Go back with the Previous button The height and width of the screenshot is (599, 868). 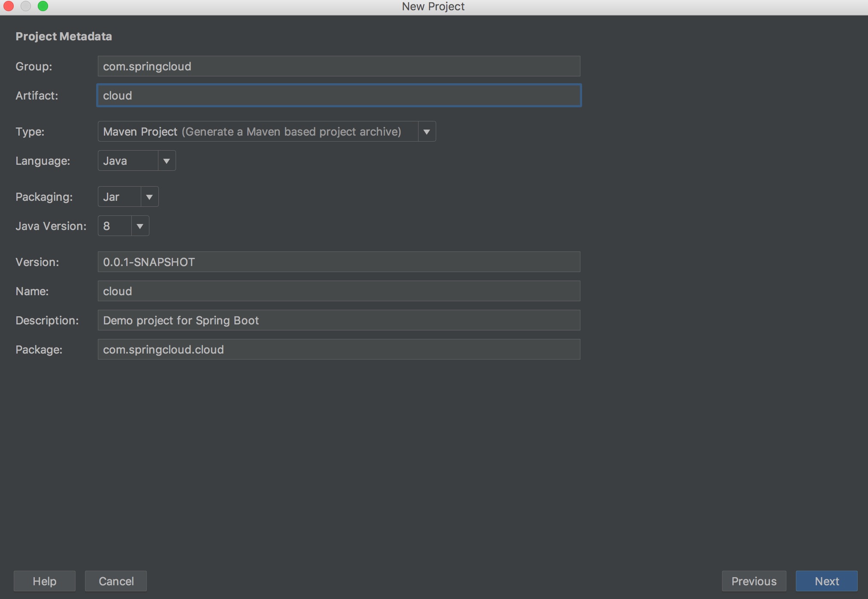[754, 581]
